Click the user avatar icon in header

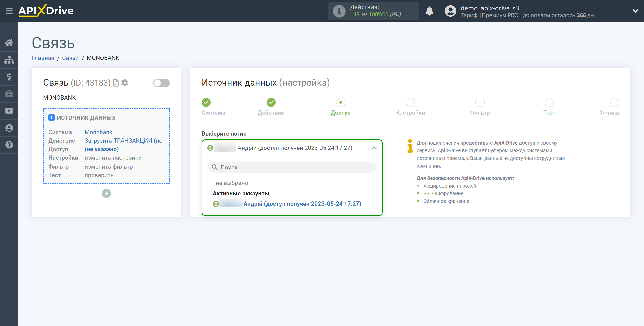[x=450, y=11]
